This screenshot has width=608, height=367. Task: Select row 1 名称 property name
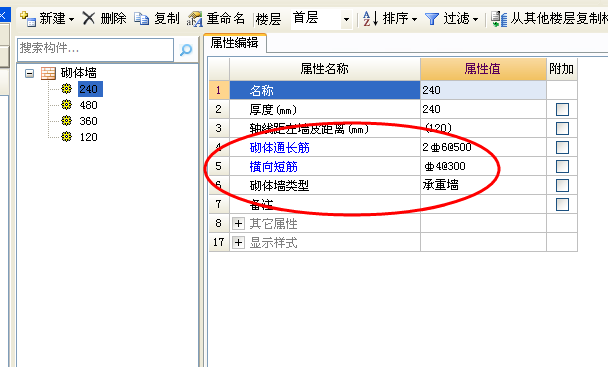(x=325, y=90)
